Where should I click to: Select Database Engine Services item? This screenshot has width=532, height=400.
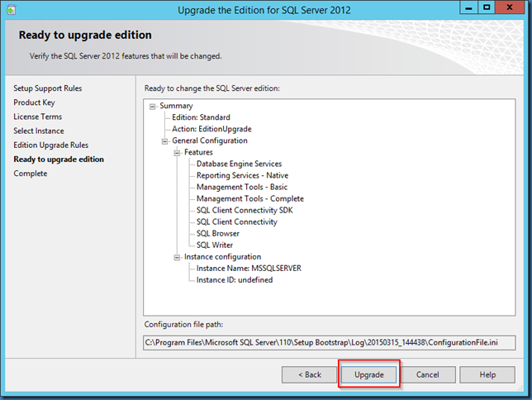[239, 164]
